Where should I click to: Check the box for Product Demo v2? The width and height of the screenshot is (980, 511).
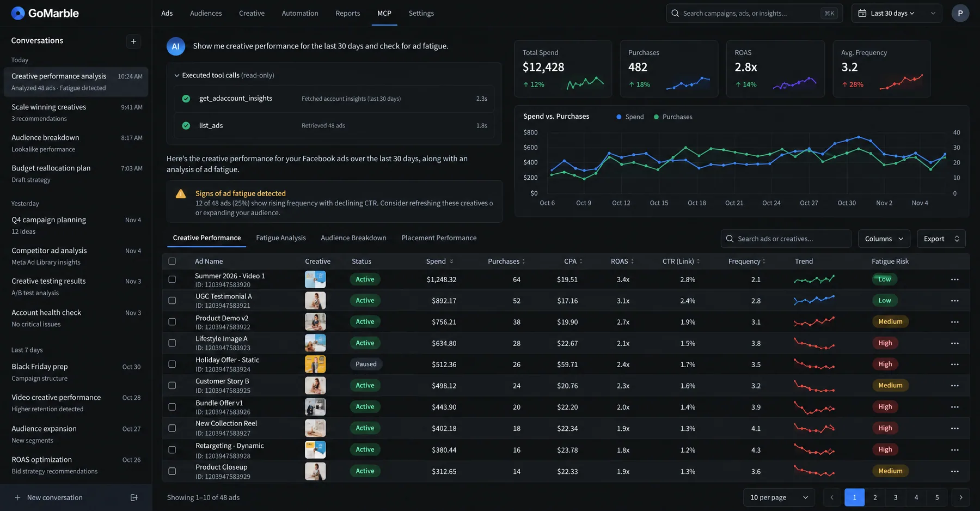tap(172, 322)
